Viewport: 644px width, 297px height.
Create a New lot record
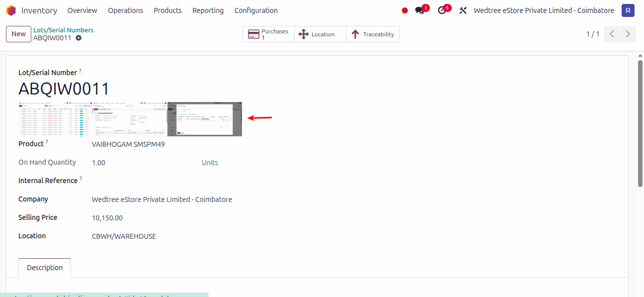click(18, 34)
